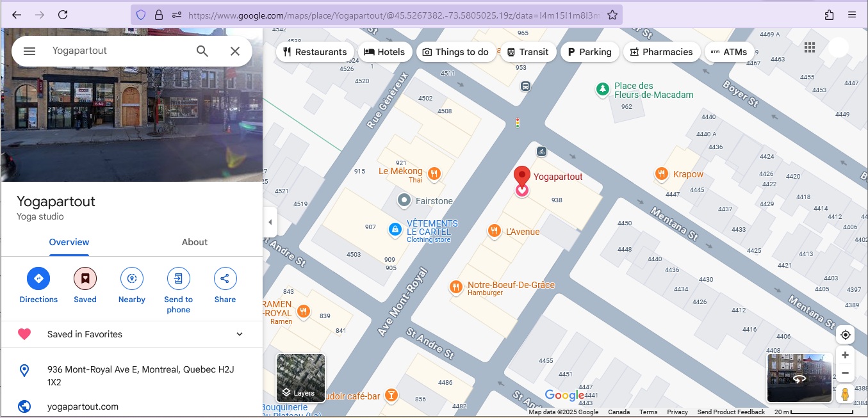This screenshot has width=868, height=418.
Task: Show your location on map
Action: tap(845, 335)
